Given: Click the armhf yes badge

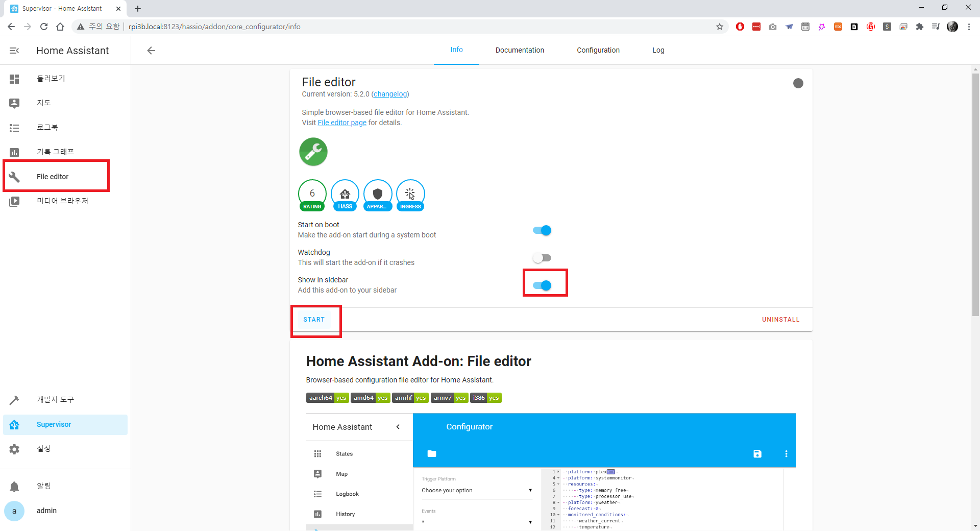Looking at the screenshot, I should pos(410,398).
